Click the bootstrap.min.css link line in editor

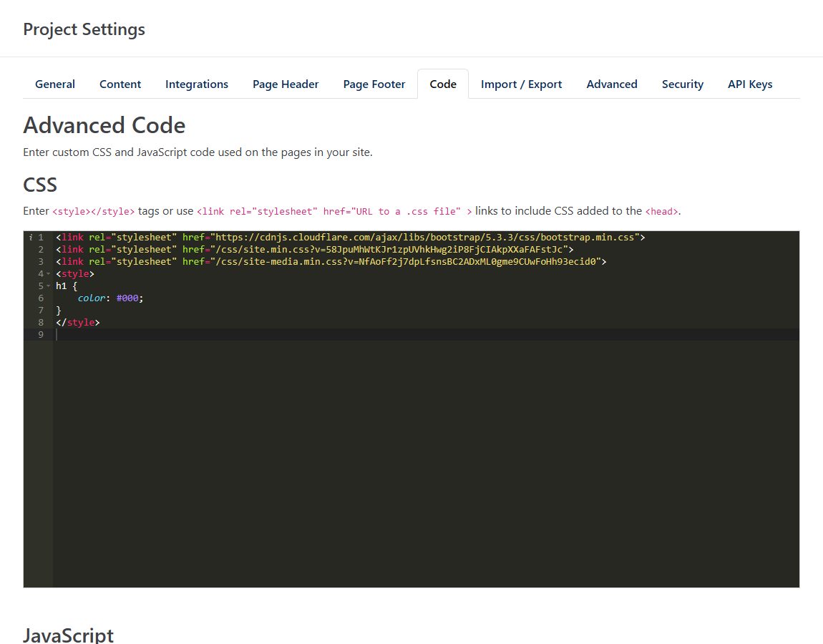[x=351, y=238]
